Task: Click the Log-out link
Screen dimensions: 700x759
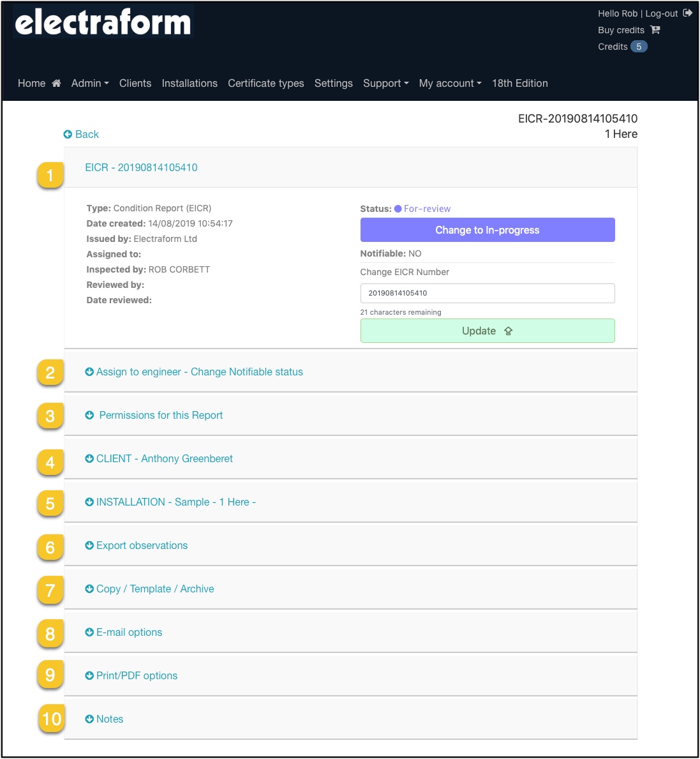Action: [x=661, y=13]
